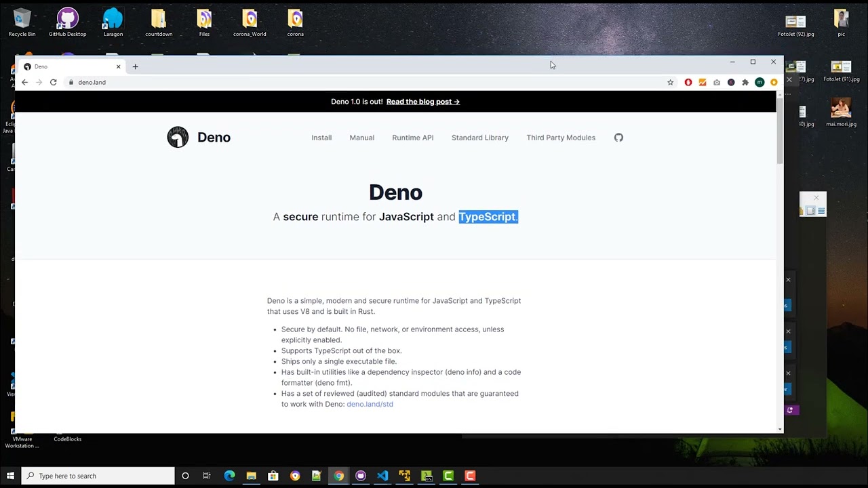This screenshot has width=868, height=488.
Task: Open the Install page in Deno navigation
Action: 321,138
